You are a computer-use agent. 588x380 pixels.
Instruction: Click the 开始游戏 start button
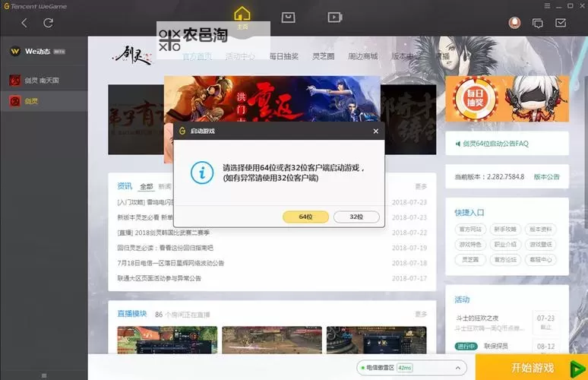click(x=532, y=367)
